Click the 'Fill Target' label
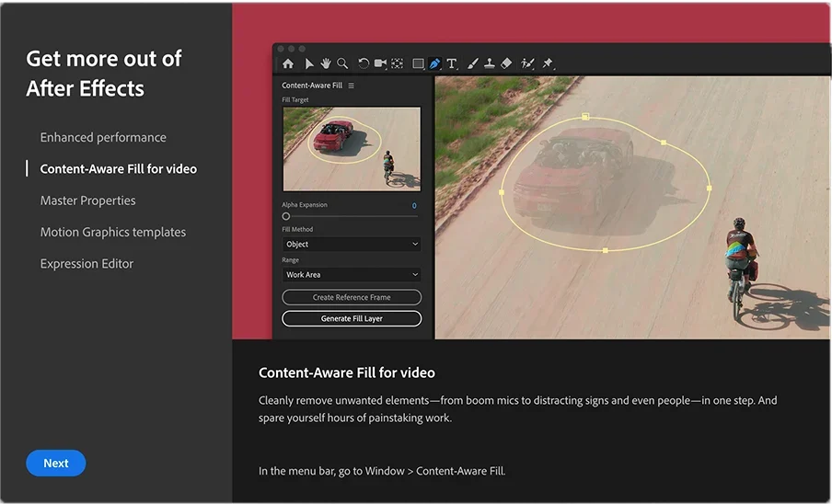Viewport: 832px width, 504px height. [295, 99]
